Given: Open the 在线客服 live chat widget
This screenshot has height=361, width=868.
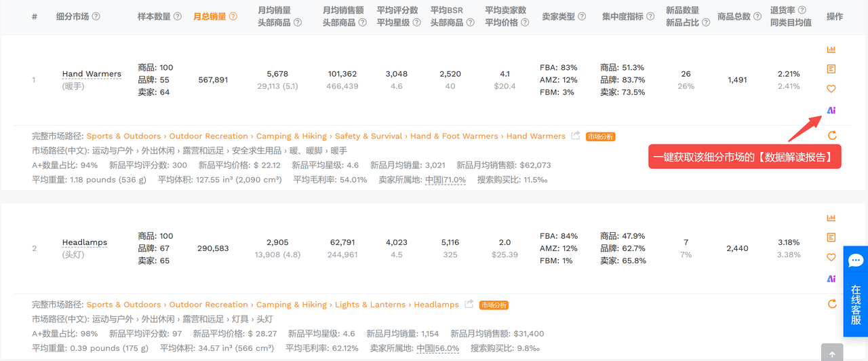Looking at the screenshot, I should click(x=855, y=292).
